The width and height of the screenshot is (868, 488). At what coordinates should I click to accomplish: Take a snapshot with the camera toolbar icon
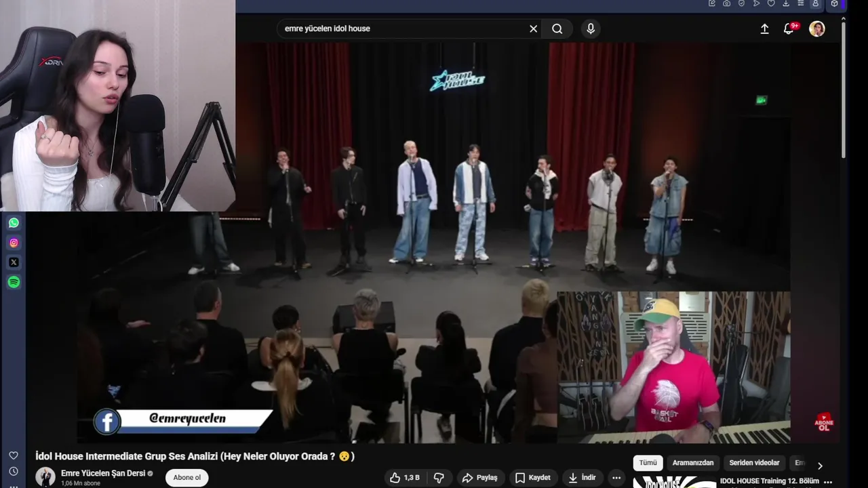[x=726, y=3]
